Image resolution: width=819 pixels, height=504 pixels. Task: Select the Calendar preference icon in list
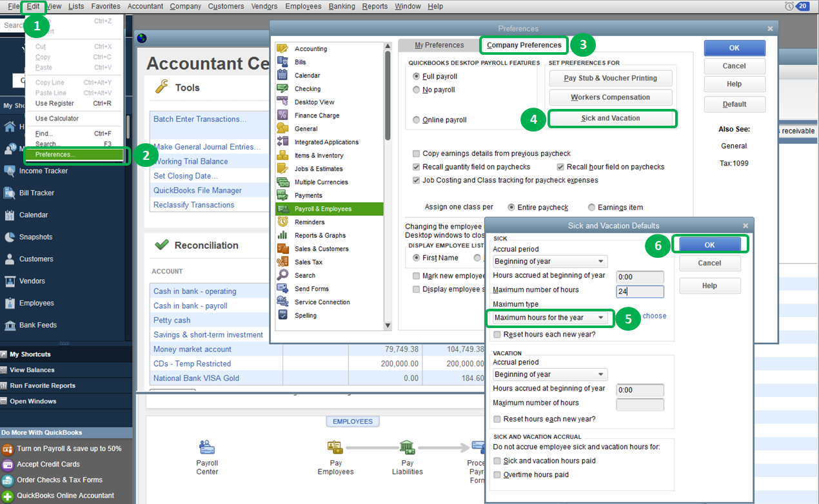coord(282,75)
